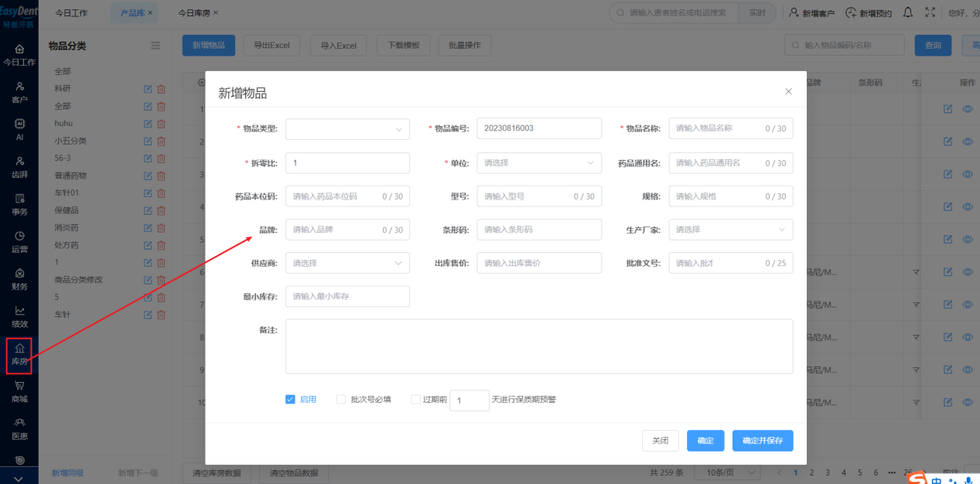Select the 处方药 category
The width and height of the screenshot is (980, 484).
67,245
